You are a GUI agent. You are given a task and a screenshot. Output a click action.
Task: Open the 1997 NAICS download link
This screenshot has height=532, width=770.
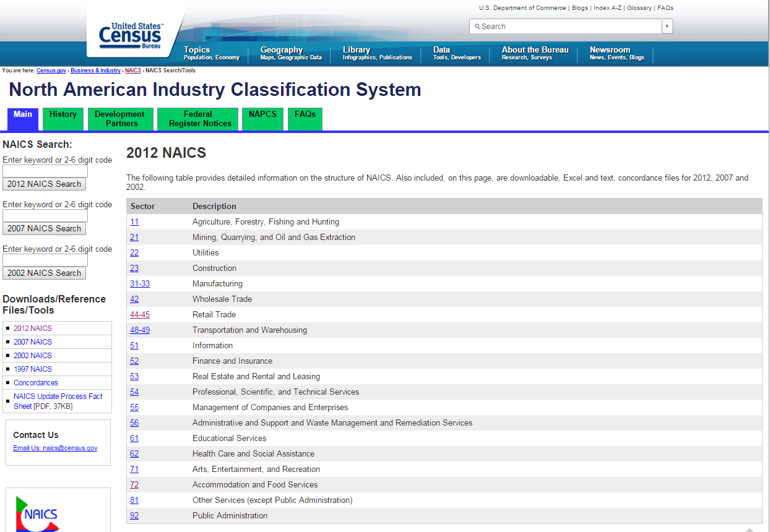tap(33, 369)
